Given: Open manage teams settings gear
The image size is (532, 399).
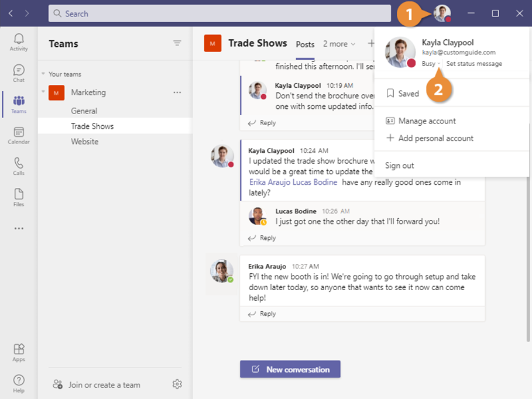Looking at the screenshot, I should (177, 384).
